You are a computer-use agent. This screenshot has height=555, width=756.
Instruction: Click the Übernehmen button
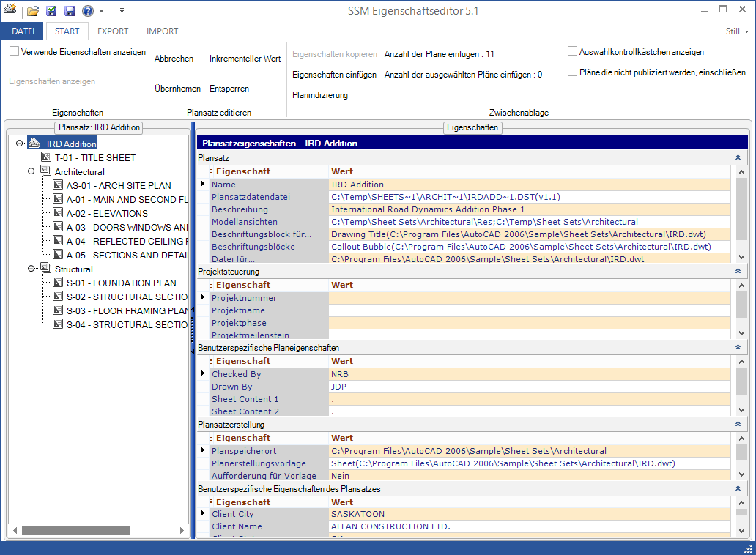(177, 89)
